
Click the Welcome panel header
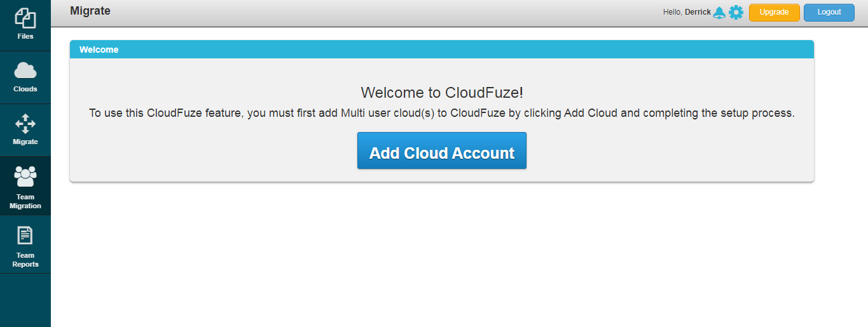click(442, 50)
